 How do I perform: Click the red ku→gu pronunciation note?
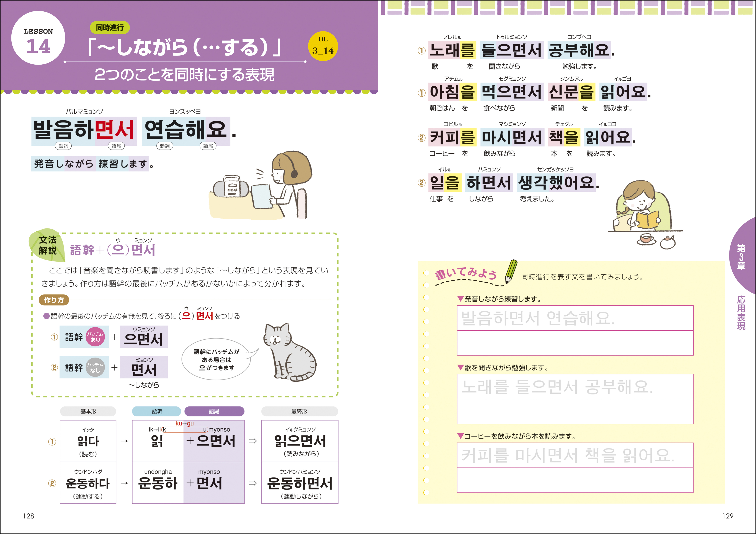pyautogui.click(x=184, y=423)
